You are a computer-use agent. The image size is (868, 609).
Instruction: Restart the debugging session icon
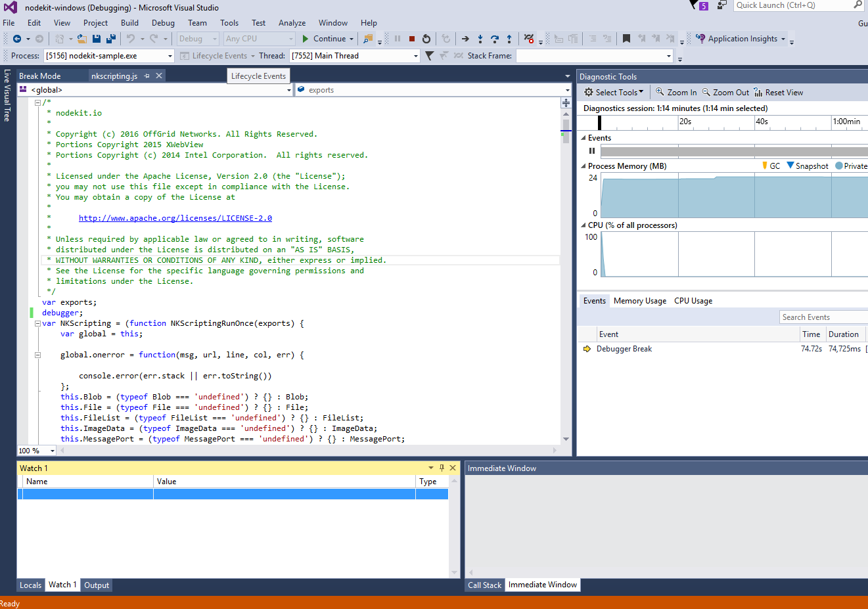click(x=426, y=39)
